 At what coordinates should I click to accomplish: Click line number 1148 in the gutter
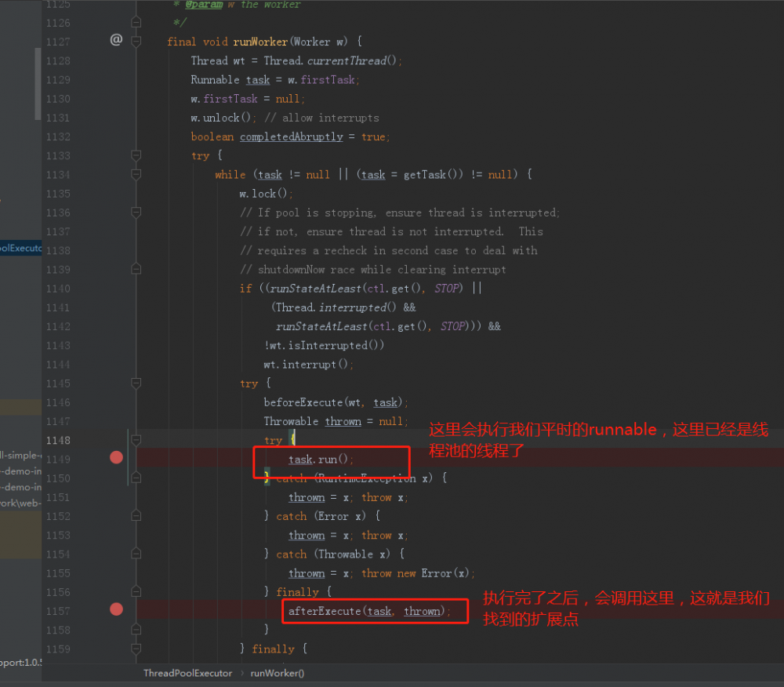(x=58, y=441)
